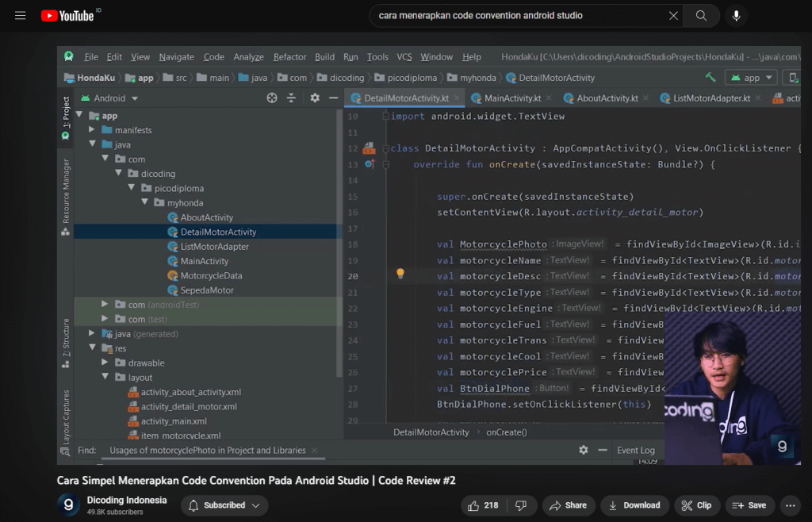Save video to a playlist

(749, 505)
